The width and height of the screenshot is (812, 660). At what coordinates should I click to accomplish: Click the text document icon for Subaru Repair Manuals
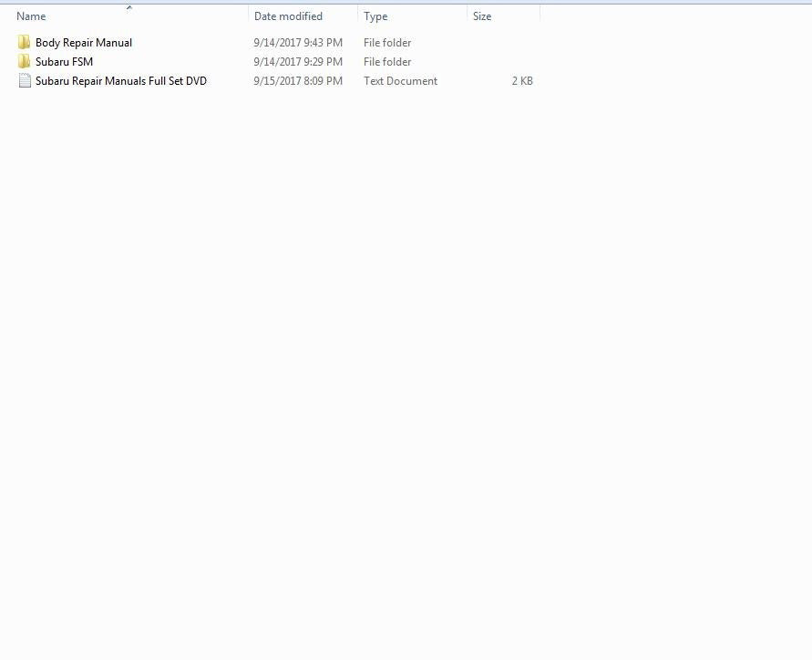(25, 81)
